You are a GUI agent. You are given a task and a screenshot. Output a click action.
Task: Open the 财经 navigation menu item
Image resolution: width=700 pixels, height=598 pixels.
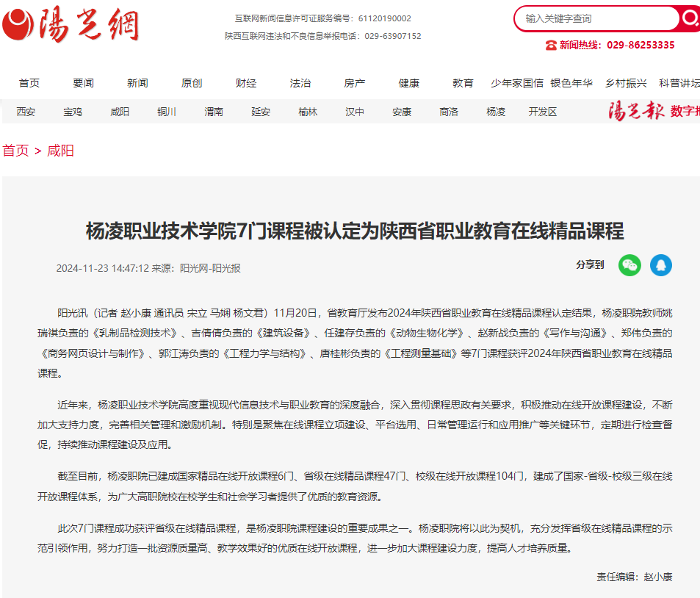(246, 83)
